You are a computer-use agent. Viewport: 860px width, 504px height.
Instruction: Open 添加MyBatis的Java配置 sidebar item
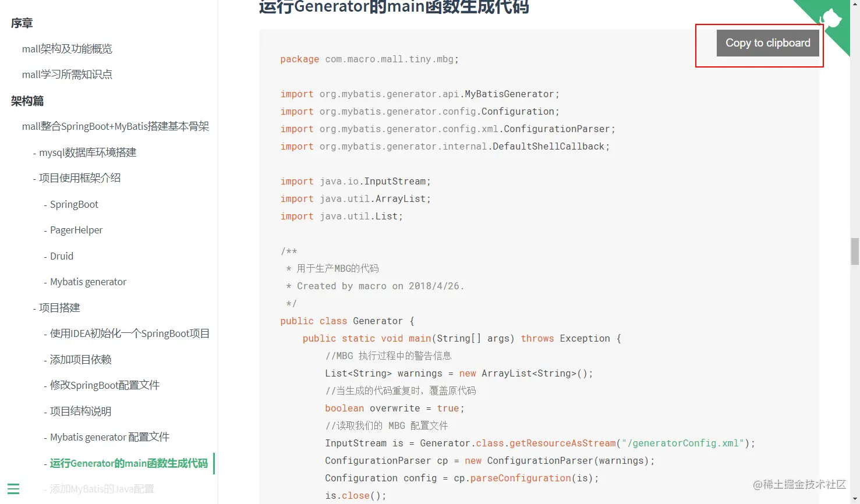click(102, 489)
